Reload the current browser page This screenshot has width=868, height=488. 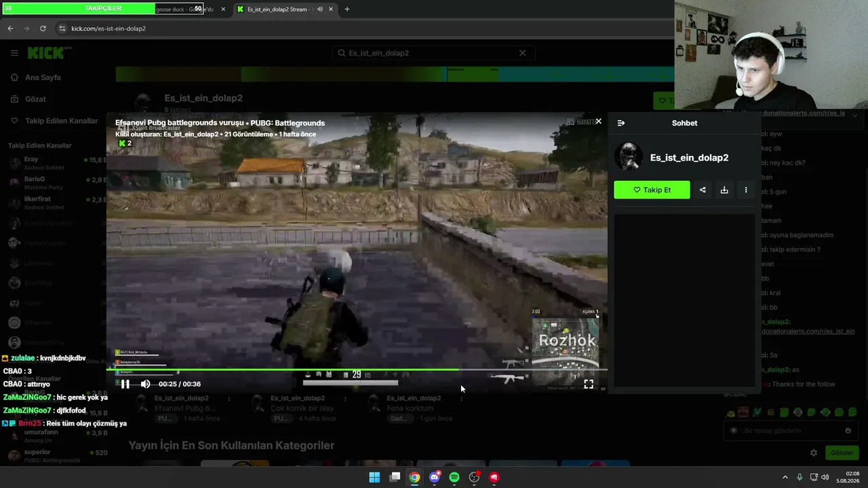(x=43, y=28)
